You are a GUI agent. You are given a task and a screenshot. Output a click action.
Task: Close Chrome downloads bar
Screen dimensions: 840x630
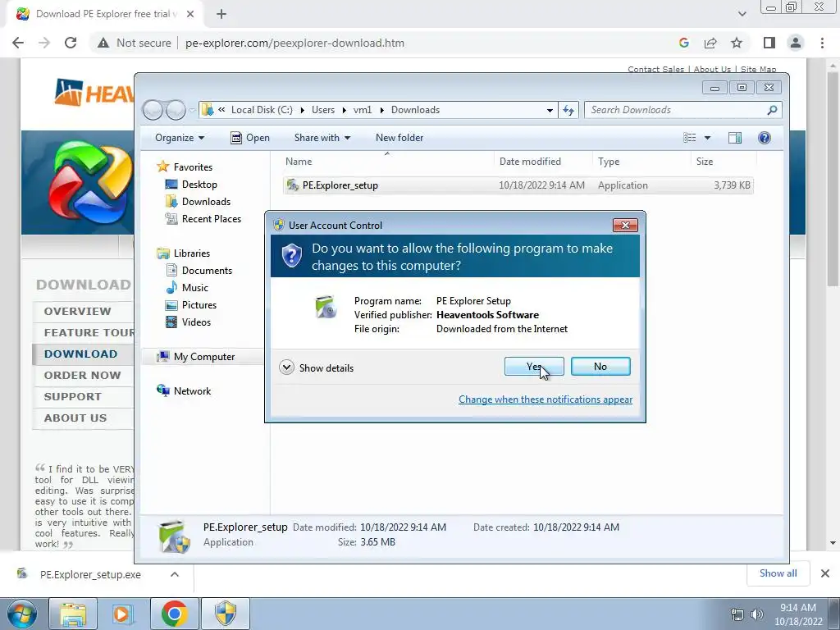825,573
